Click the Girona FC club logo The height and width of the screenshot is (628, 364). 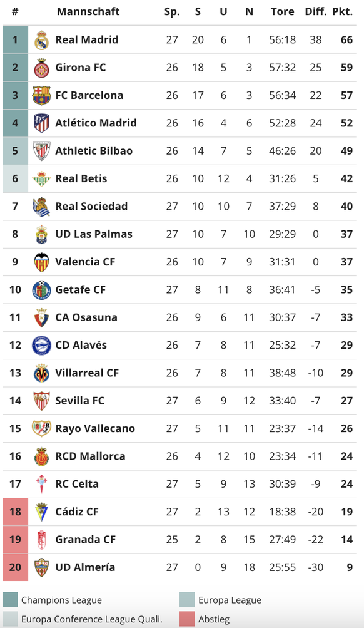pyautogui.click(x=41, y=68)
